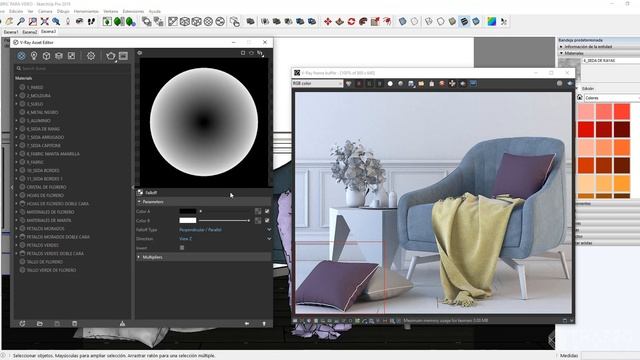Image resolution: width=640 pixels, height=360 pixels.
Task: Click the magnifier Zoom tool in SketchUp toolbar
Action: click(20, 22)
